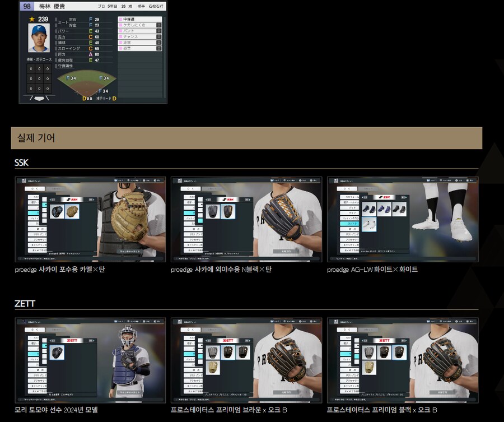Screen dimensions: 504x422
Task: Click the player portrait in the stats card
Action: tap(39, 38)
